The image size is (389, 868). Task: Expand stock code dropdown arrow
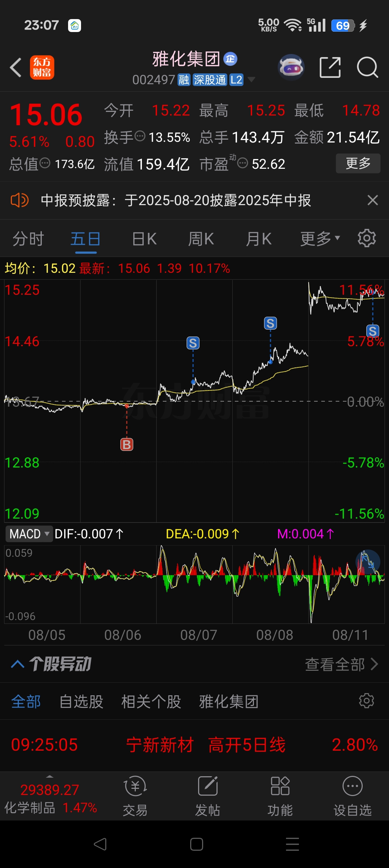pos(251,80)
